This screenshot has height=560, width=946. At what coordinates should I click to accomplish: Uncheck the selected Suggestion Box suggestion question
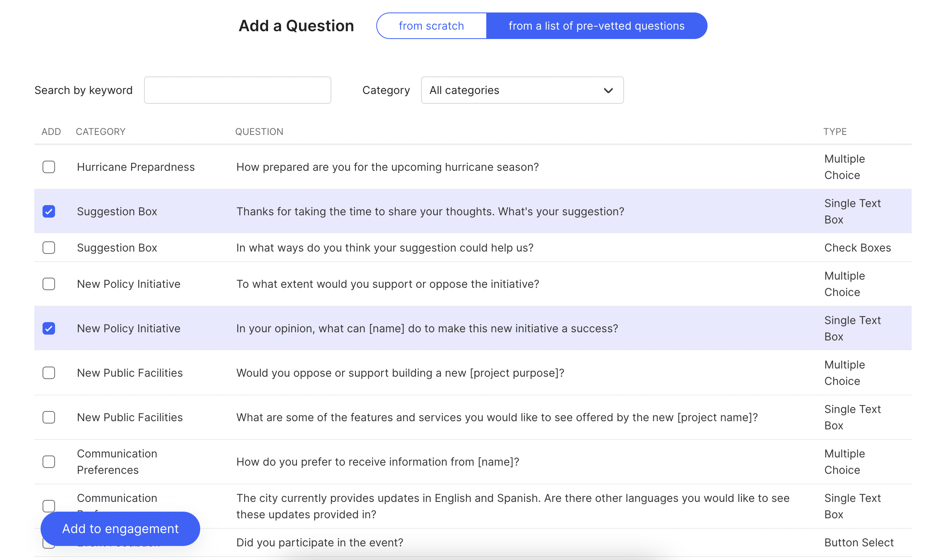click(49, 211)
